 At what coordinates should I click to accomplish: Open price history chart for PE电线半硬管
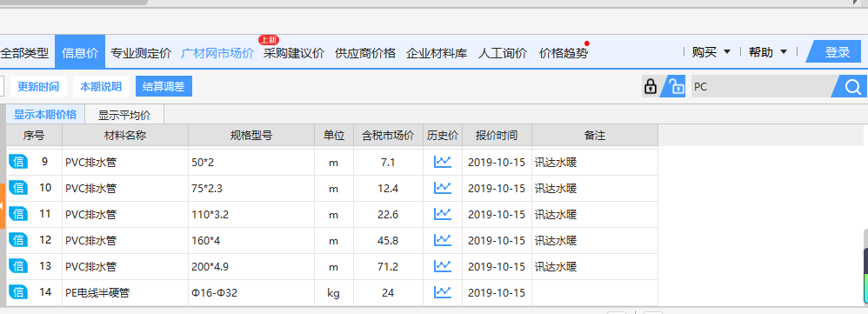(443, 292)
